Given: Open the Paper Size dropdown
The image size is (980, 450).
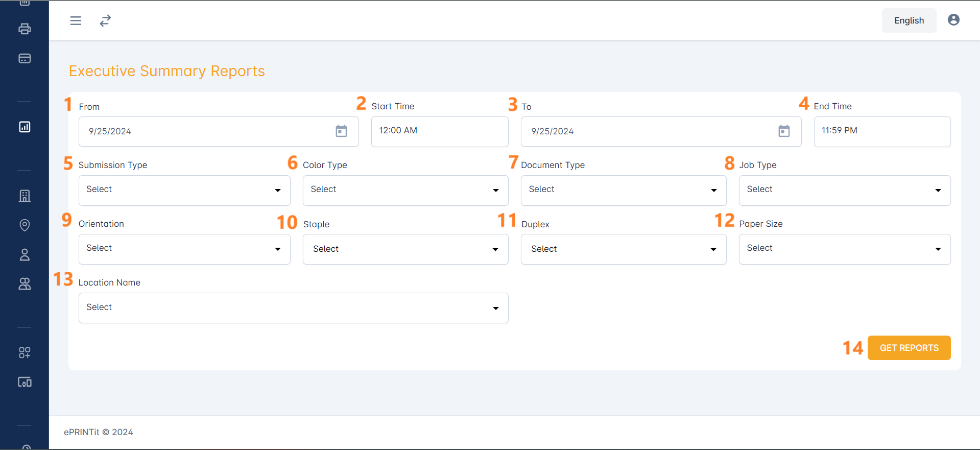Looking at the screenshot, I should coord(844,249).
